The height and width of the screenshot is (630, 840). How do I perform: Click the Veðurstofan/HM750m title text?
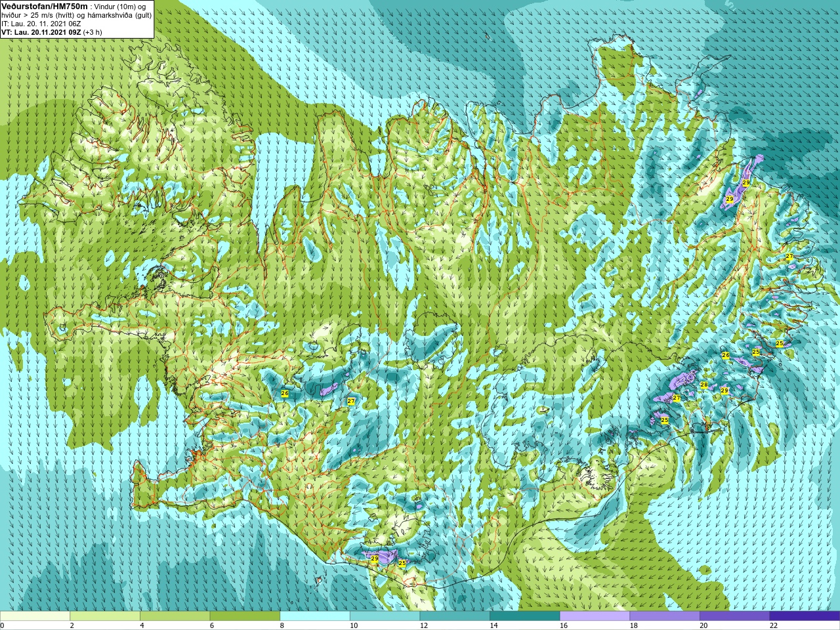coord(44,6)
